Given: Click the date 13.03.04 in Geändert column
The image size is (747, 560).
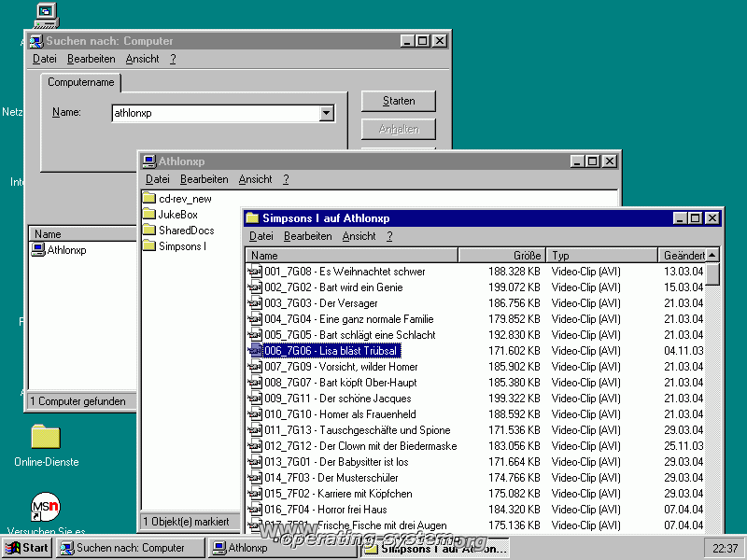Looking at the screenshot, I should pos(684,272).
